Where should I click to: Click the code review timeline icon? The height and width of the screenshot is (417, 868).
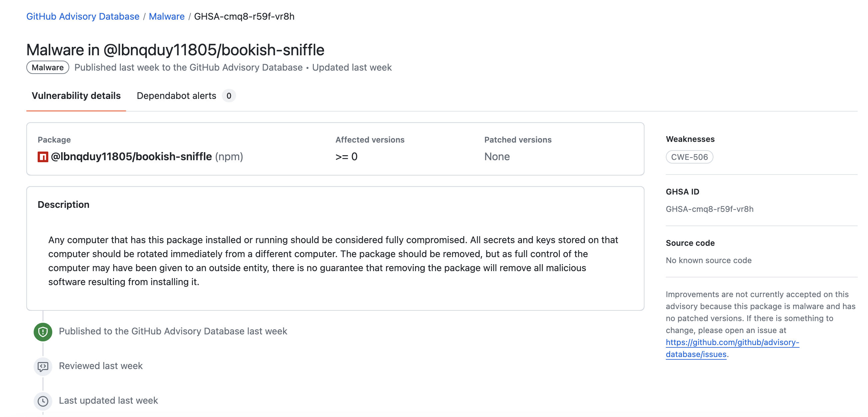pos(43,366)
